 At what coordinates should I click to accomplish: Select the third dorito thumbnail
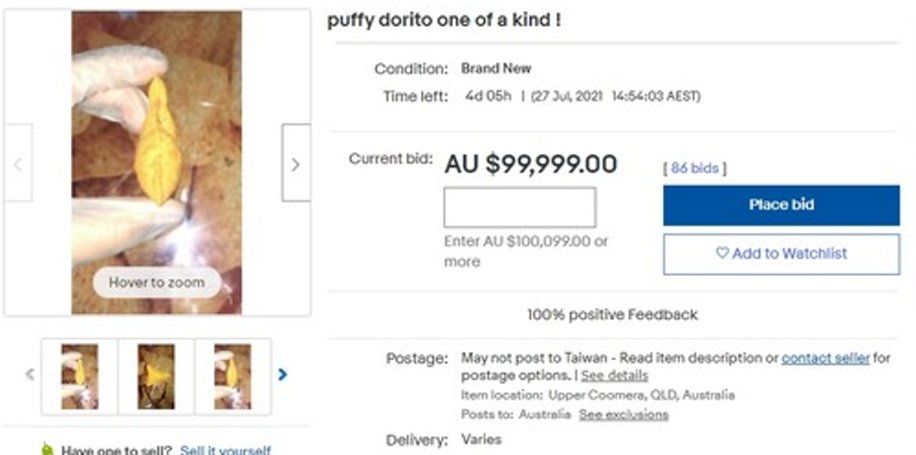point(233,376)
